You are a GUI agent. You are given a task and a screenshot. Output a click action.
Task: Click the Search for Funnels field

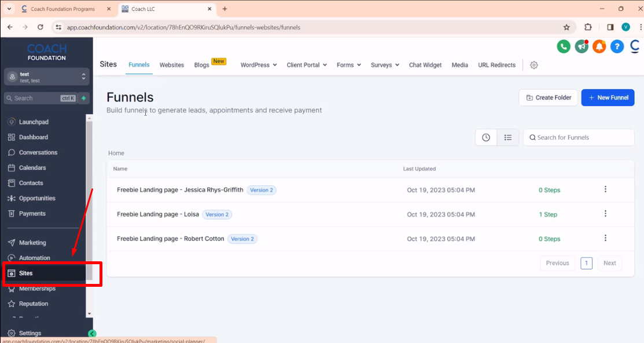pyautogui.click(x=579, y=137)
